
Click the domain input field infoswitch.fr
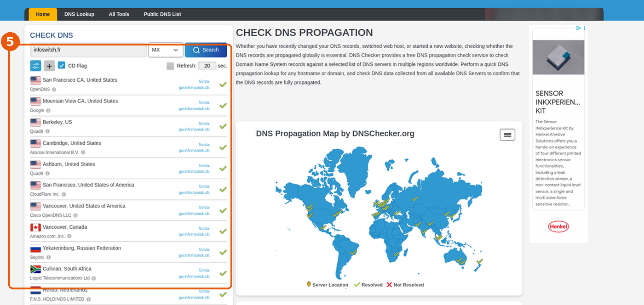pos(89,50)
